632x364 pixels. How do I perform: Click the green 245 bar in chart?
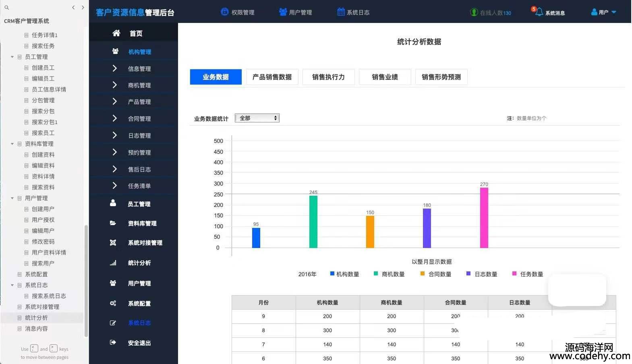coord(313,222)
